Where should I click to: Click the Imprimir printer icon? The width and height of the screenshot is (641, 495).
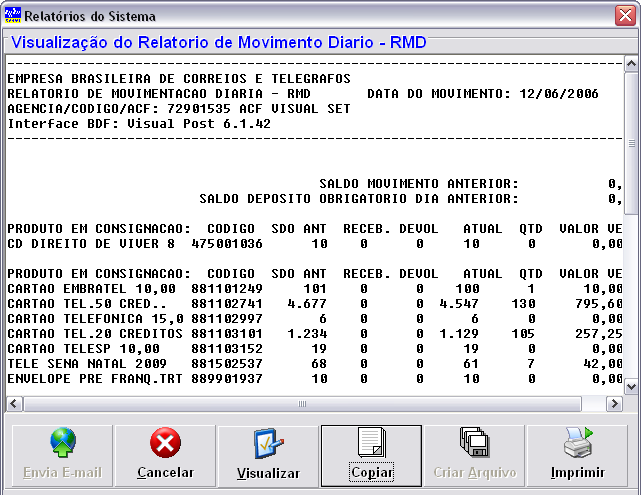[x=578, y=443]
